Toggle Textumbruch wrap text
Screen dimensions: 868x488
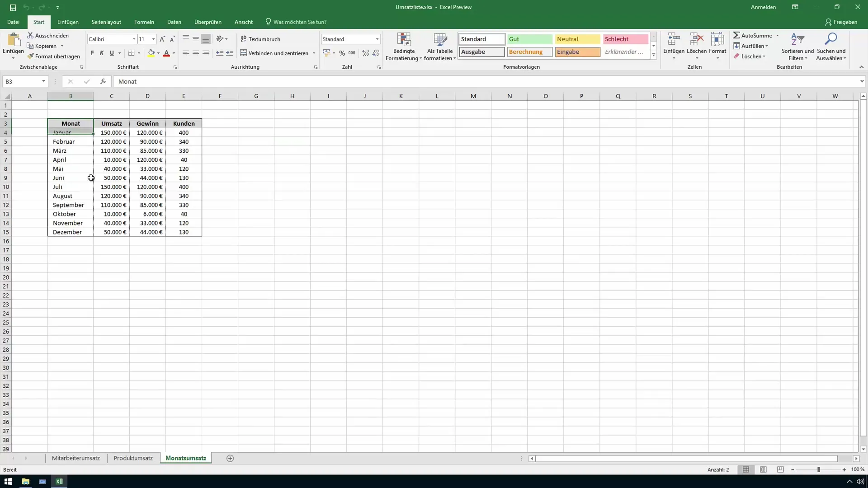pyautogui.click(x=261, y=39)
